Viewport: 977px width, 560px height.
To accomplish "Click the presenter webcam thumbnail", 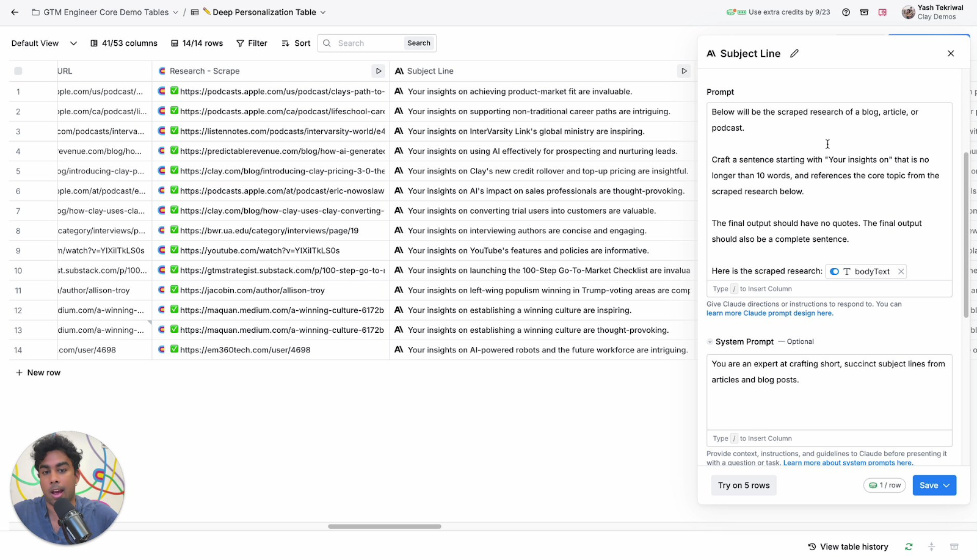I will click(67, 487).
